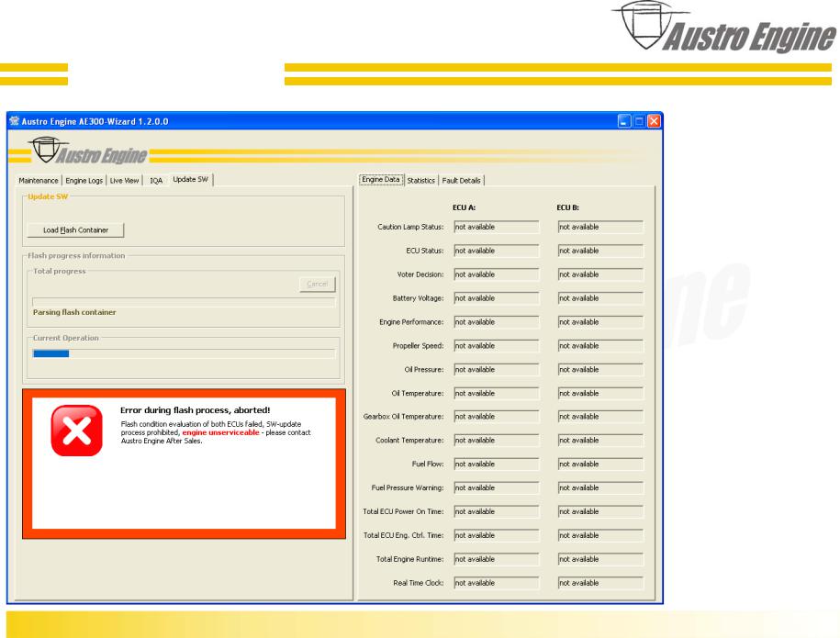This screenshot has width=840, height=638.
Task: Click ECU A Real Time Clock field
Action: pos(496,583)
